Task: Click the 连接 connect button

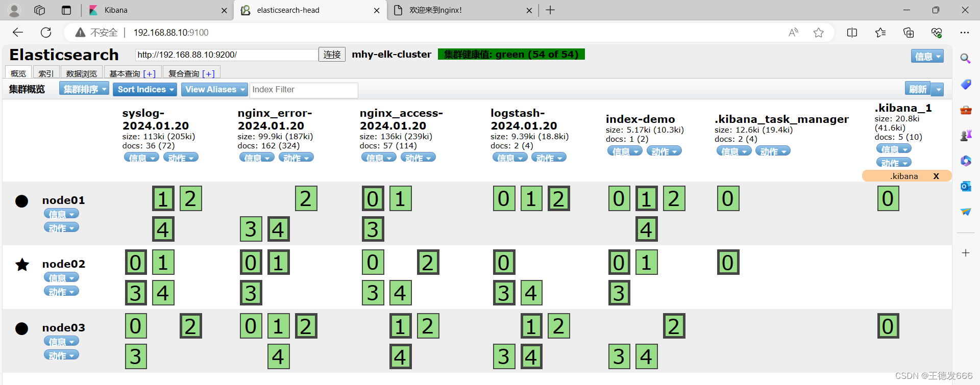Action: point(332,55)
